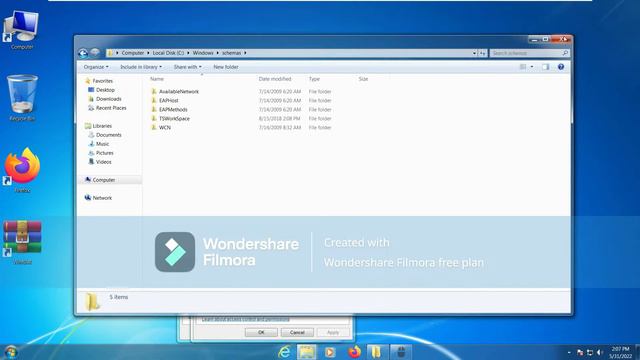Select Libraries in the navigation pane

tap(102, 126)
